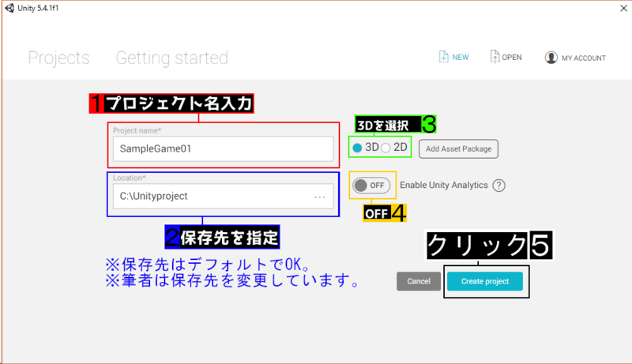
Task: Click the Create project button
Action: 485,281
